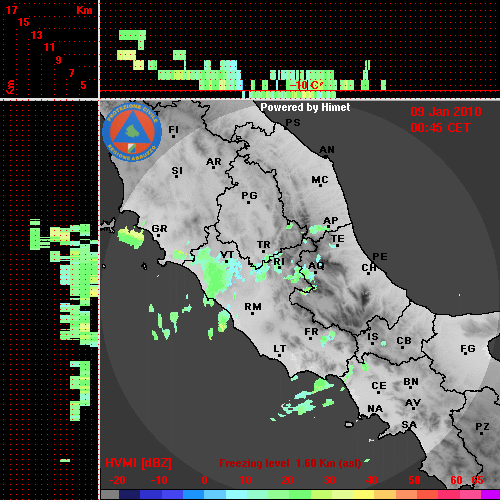The width and height of the screenshot is (500, 500).
Task: Click the '-10 C°' isotherm label
Action: coord(306,85)
